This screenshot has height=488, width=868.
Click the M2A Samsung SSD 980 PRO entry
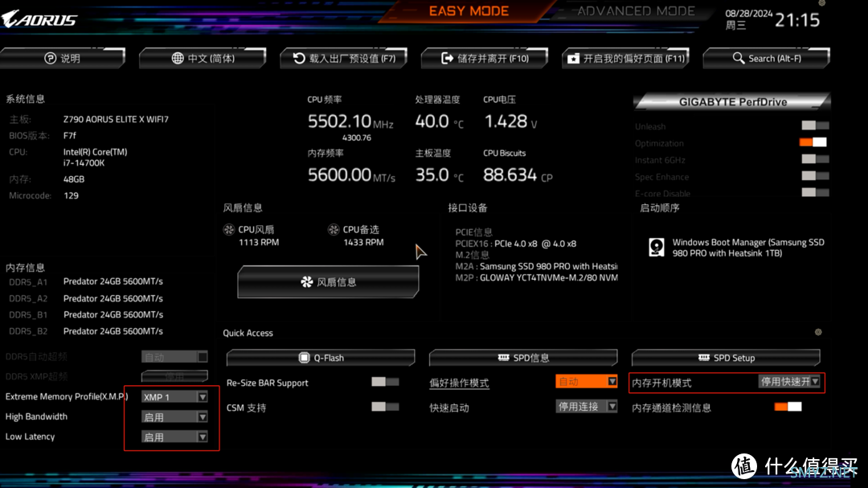point(536,266)
